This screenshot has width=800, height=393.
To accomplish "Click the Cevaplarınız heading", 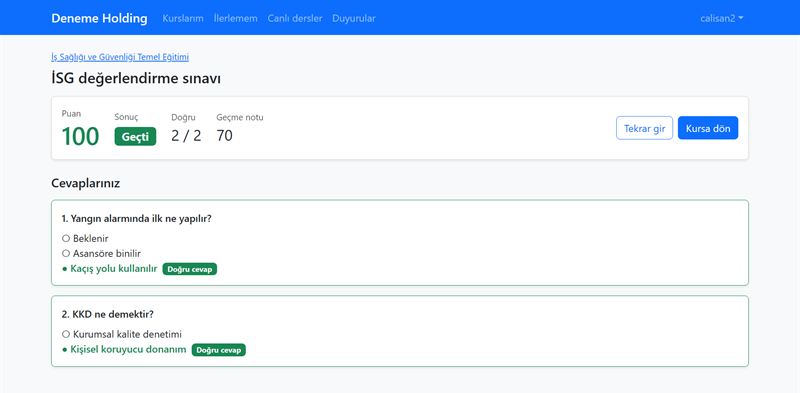I will pyautogui.click(x=86, y=183).
